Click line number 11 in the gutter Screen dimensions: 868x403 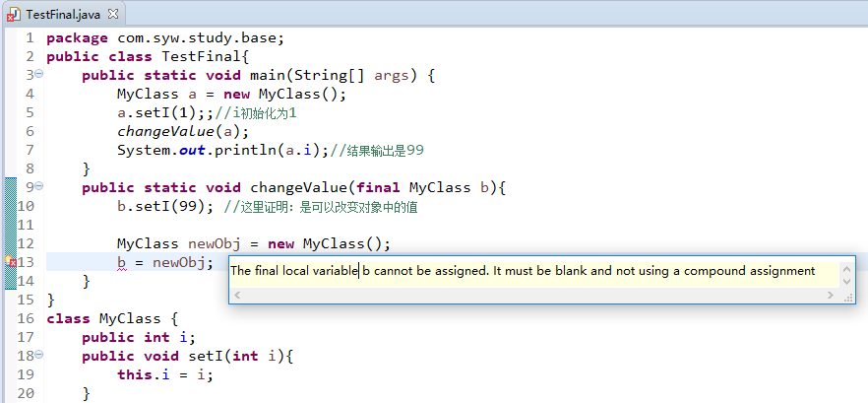tap(26, 225)
